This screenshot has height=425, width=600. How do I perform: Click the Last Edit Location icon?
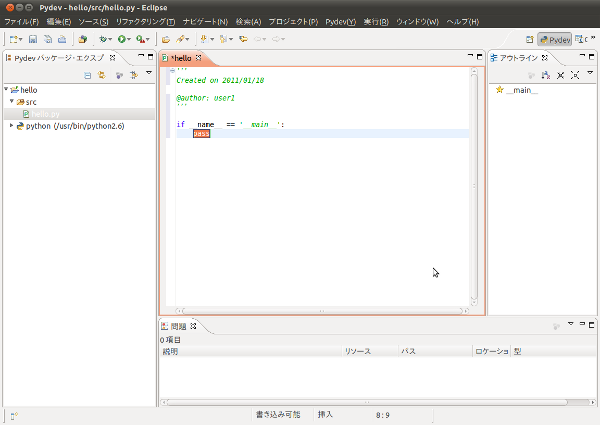click(243, 39)
